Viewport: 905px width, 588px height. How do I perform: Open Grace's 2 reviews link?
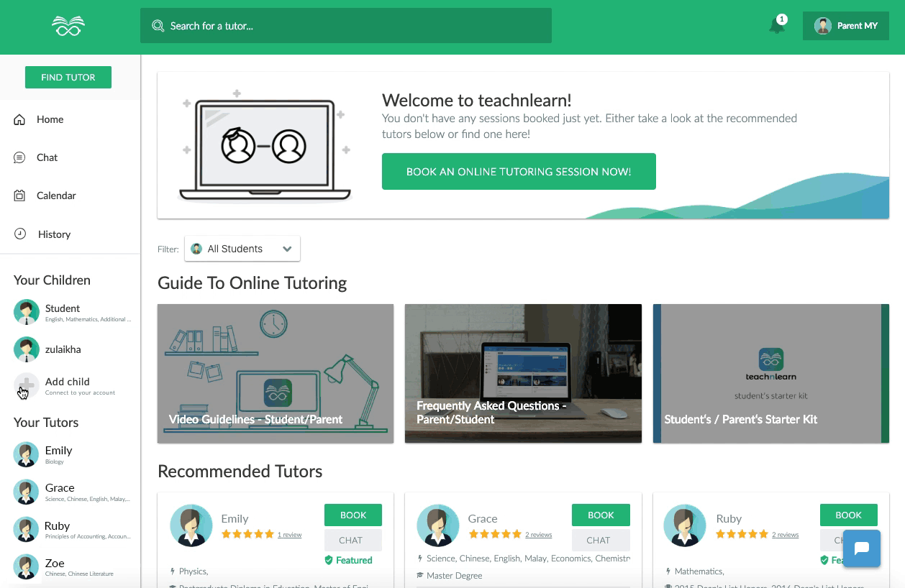(538, 535)
